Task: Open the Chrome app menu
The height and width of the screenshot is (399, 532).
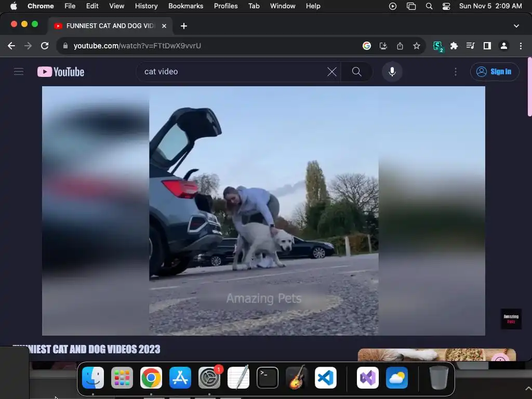Action: coord(41,6)
